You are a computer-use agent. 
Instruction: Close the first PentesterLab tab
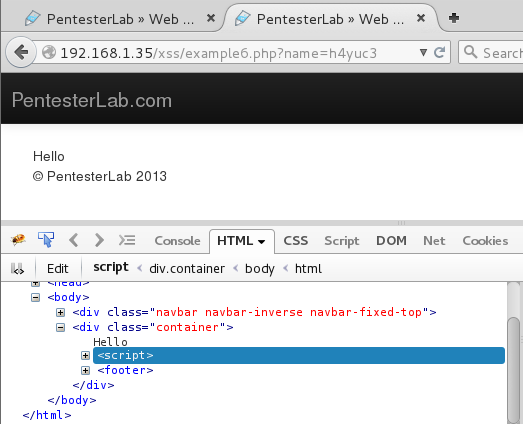point(211,18)
